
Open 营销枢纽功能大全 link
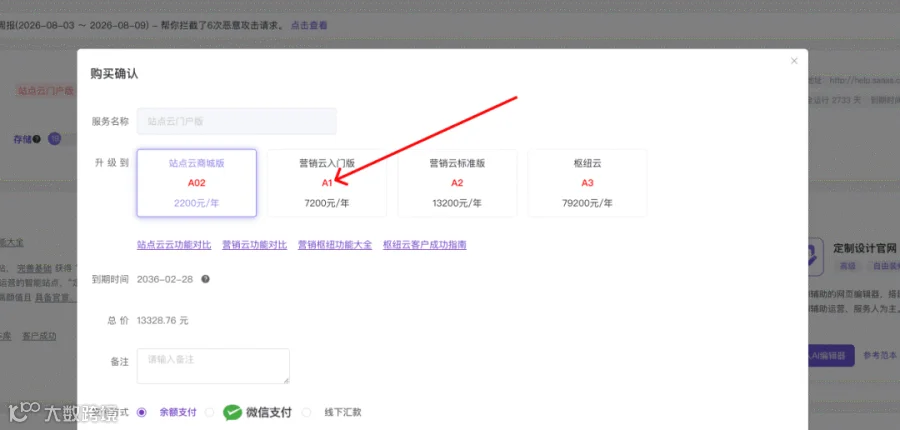coord(335,245)
